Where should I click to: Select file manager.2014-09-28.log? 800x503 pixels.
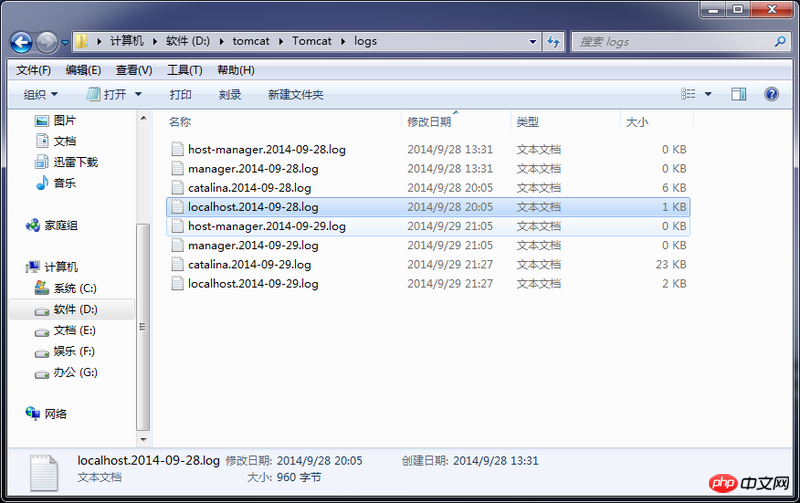428,169
